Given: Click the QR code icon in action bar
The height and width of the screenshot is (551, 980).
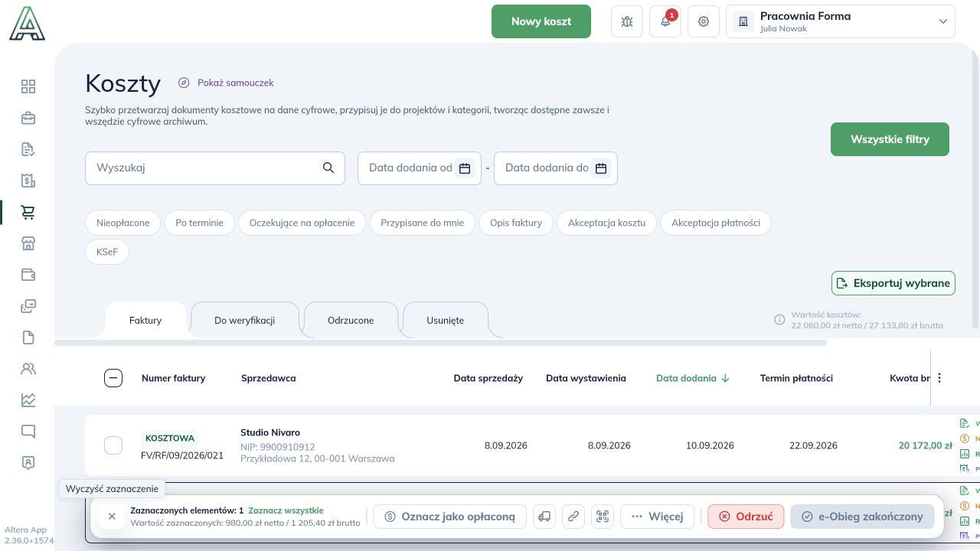Looking at the screenshot, I should [x=603, y=517].
